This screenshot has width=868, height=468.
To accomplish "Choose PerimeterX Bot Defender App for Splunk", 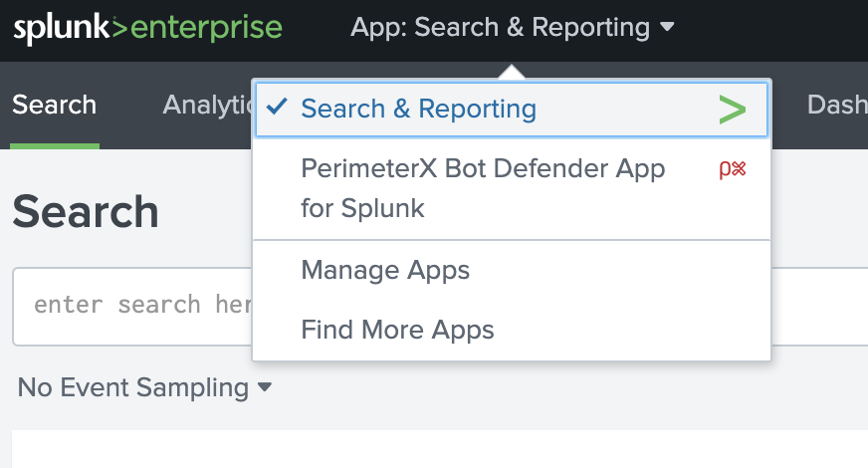I will pos(483,188).
